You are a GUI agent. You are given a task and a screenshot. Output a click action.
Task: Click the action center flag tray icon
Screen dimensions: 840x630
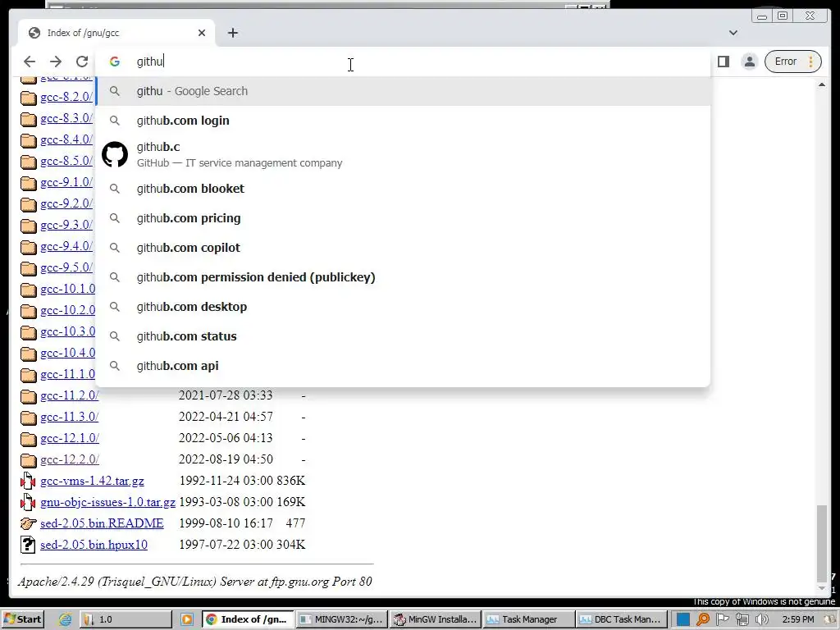click(x=722, y=619)
